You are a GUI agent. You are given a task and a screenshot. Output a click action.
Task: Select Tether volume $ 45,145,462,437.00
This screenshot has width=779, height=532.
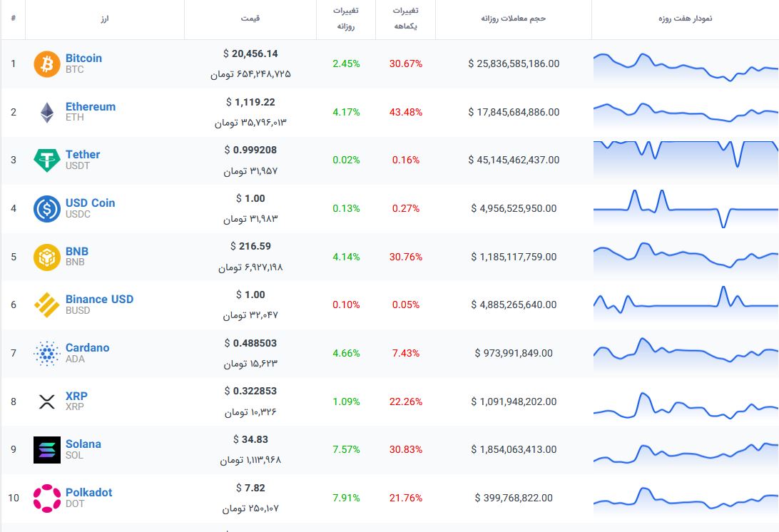514,160
